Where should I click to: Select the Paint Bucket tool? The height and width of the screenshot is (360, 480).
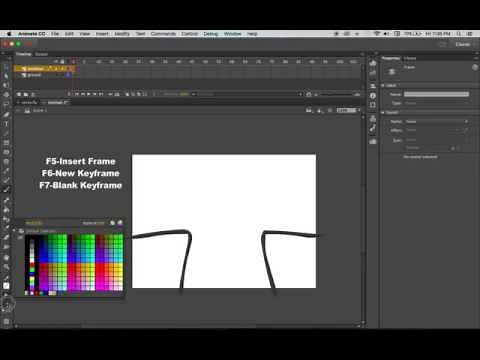tap(6, 210)
